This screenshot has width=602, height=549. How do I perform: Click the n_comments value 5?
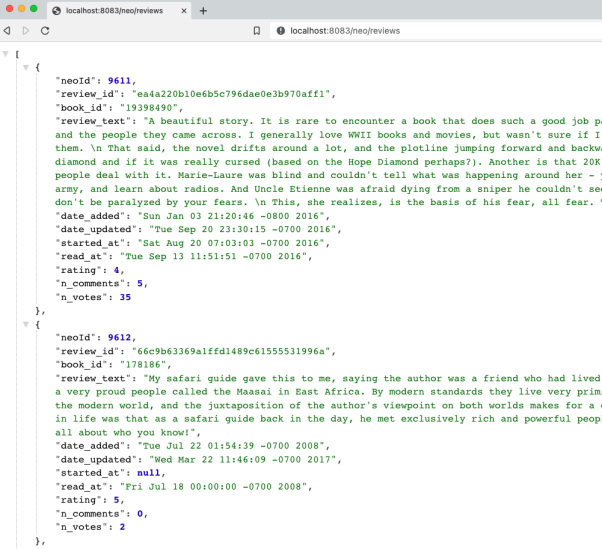click(x=140, y=283)
